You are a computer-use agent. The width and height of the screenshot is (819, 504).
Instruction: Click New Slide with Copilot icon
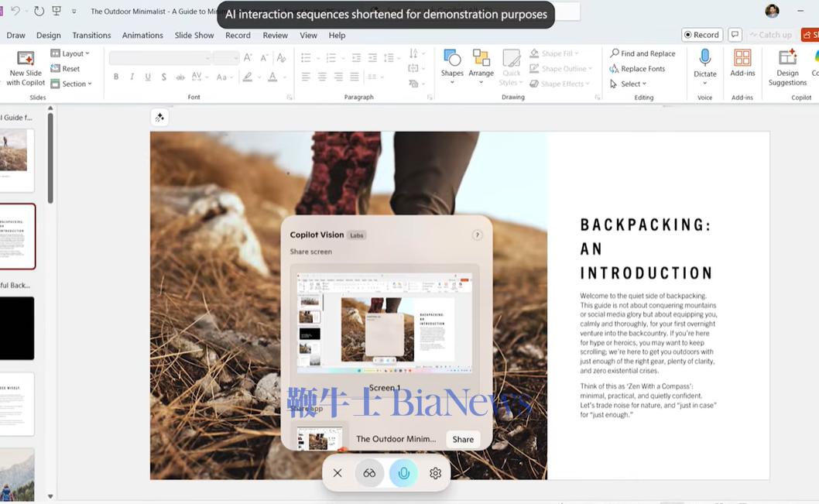[26, 67]
